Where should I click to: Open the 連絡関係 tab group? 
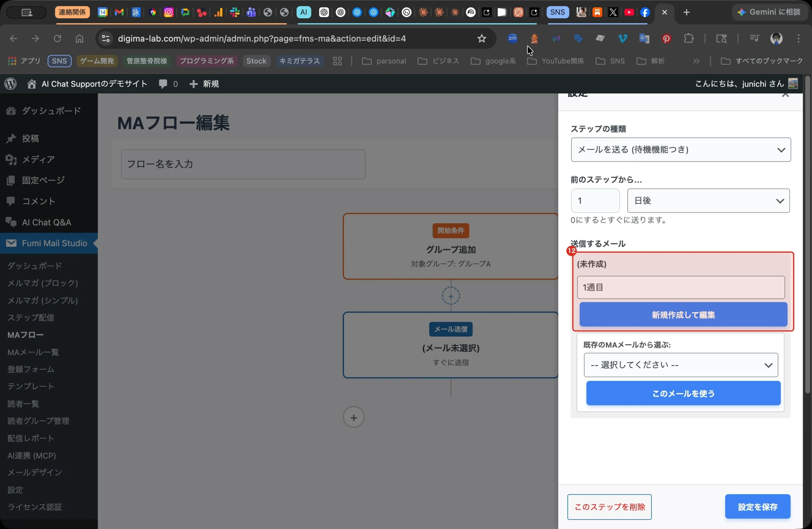tap(72, 12)
